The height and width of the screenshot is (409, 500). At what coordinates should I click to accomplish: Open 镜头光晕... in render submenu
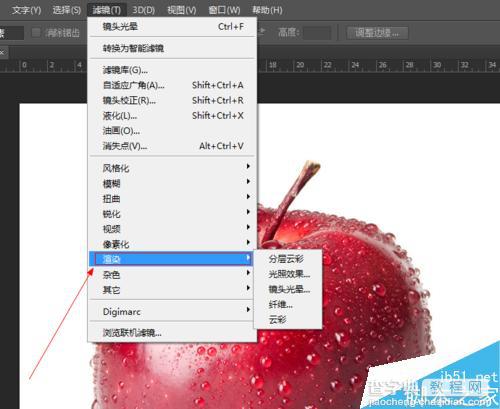pos(288,289)
